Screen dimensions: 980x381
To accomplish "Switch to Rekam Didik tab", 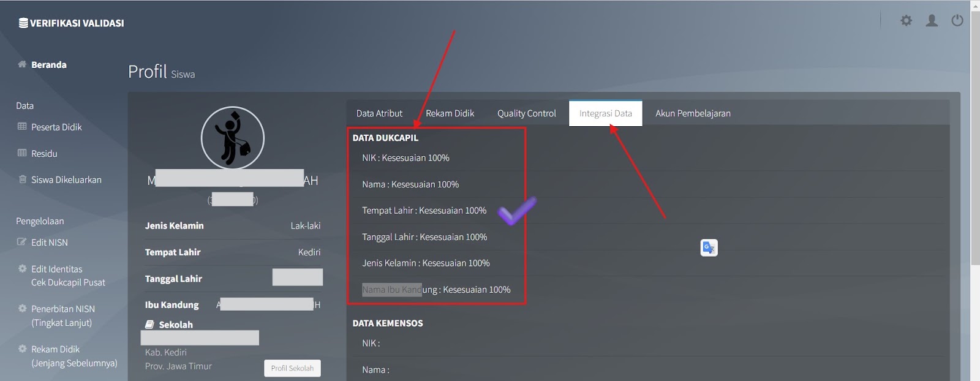I will pos(450,113).
